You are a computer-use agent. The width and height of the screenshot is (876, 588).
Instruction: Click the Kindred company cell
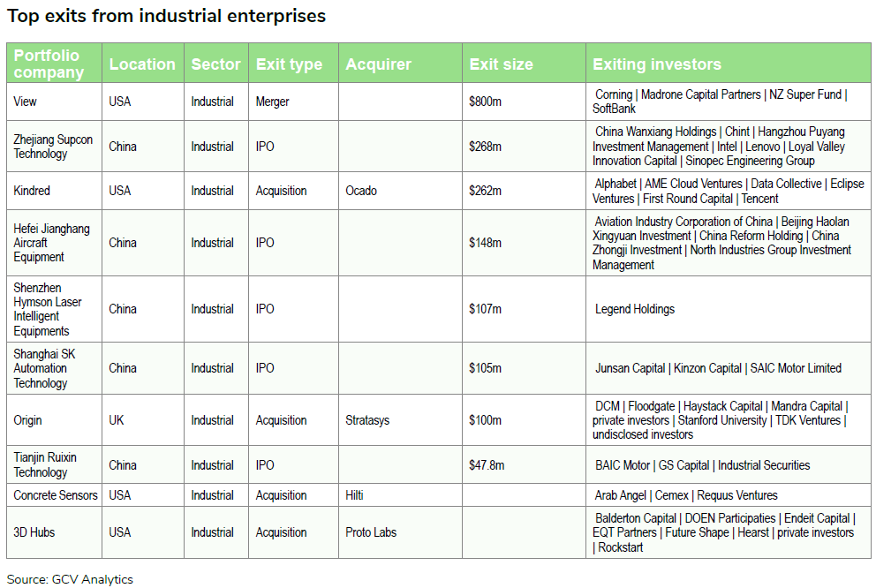tap(32, 191)
